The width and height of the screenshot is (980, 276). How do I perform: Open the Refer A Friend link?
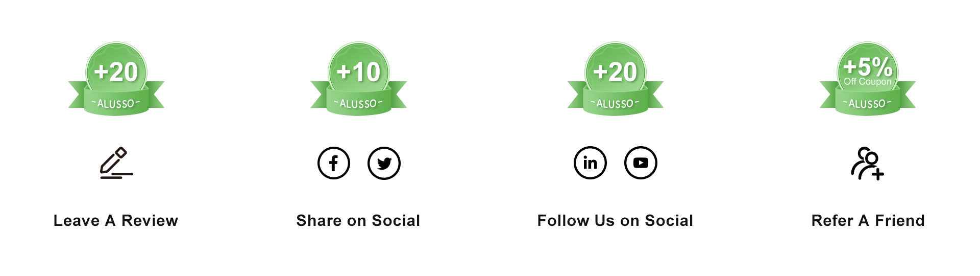click(868, 220)
